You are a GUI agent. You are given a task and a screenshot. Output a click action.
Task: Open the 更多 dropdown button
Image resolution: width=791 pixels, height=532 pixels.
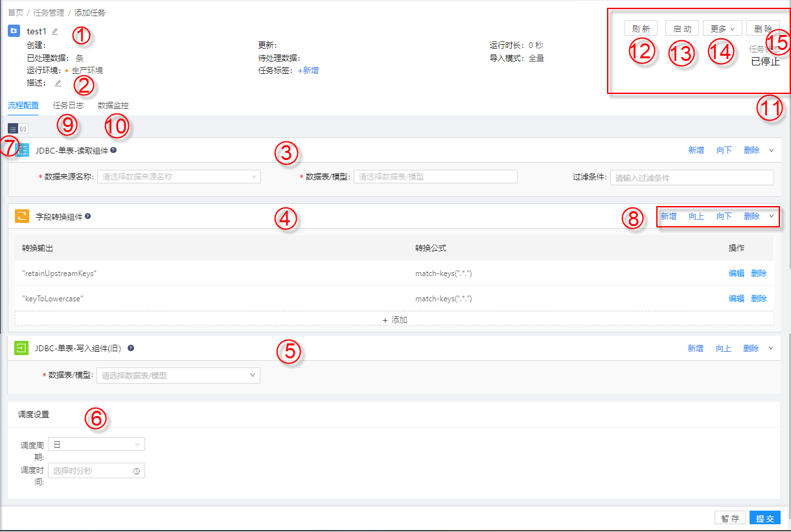coord(722,29)
